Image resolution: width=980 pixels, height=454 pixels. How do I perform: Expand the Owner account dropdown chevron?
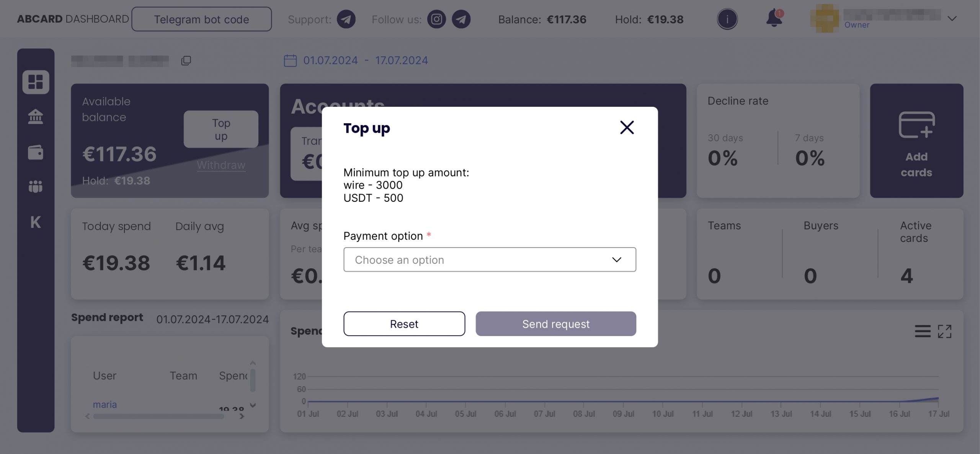952,18
